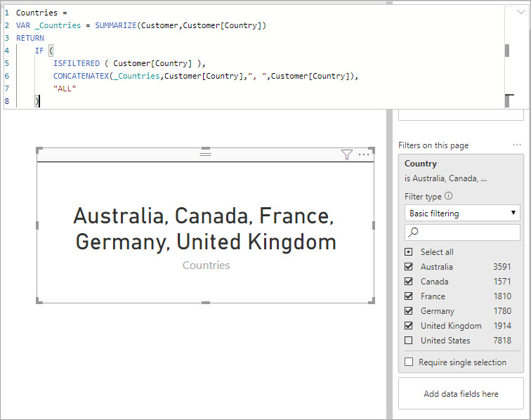Click the CONCATENATEX function in line 6
Screen dimensions: 531x420
(81, 76)
